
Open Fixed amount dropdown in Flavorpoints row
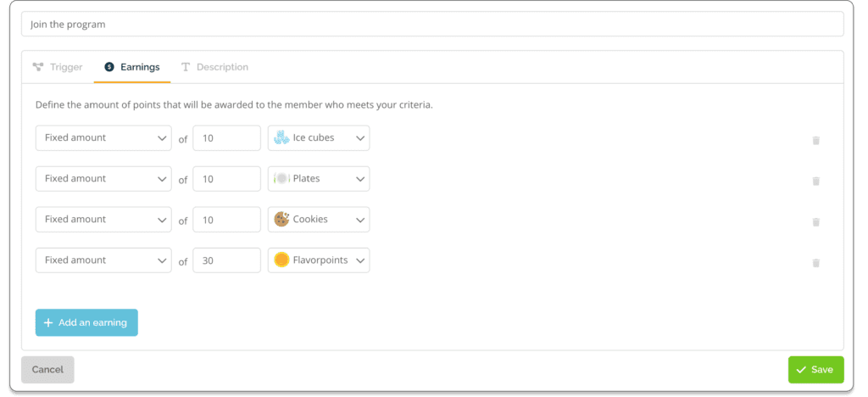[x=103, y=260]
